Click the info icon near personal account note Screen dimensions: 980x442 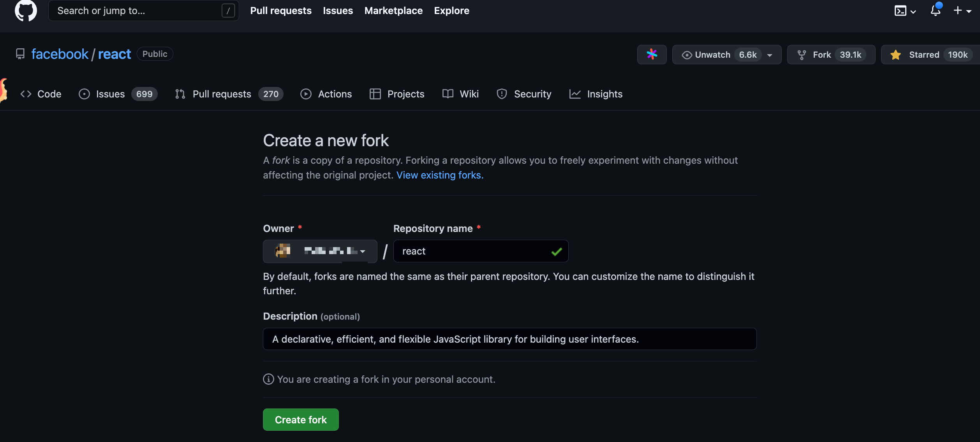(268, 379)
